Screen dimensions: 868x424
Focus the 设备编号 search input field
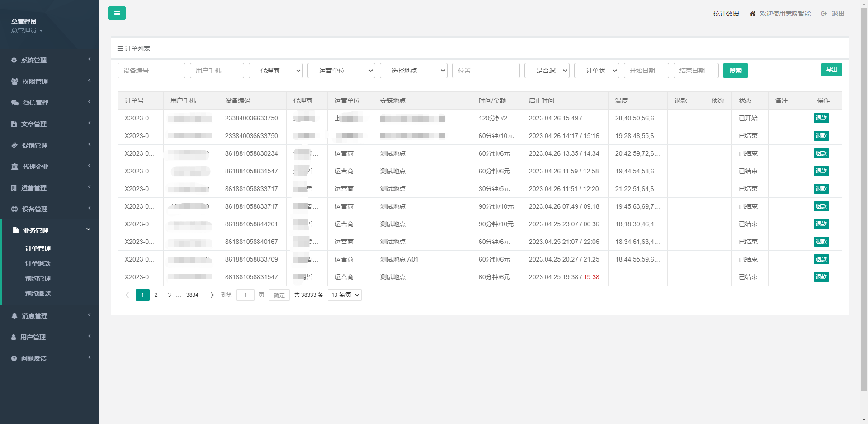(x=151, y=71)
